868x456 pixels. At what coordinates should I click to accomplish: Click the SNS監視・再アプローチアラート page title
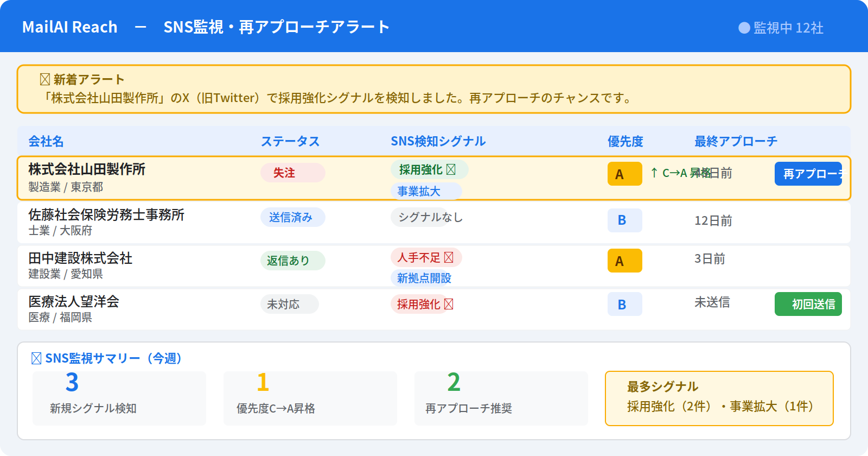pos(277,27)
